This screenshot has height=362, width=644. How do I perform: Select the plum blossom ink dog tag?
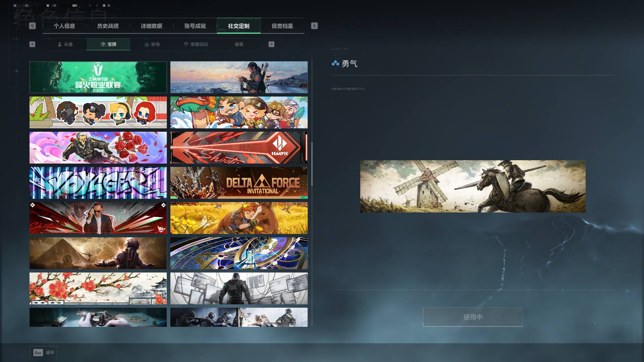click(98, 288)
